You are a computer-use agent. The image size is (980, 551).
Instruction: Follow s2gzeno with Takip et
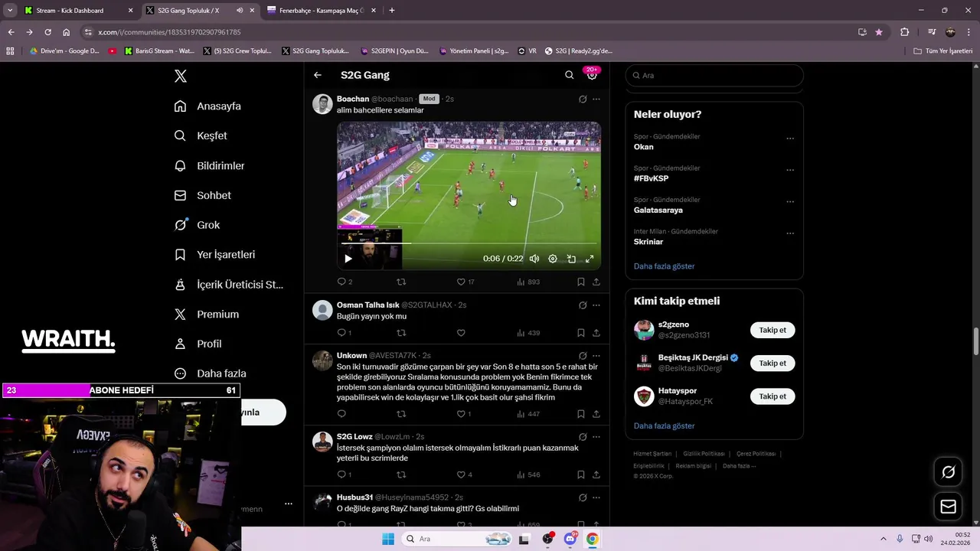[773, 330]
